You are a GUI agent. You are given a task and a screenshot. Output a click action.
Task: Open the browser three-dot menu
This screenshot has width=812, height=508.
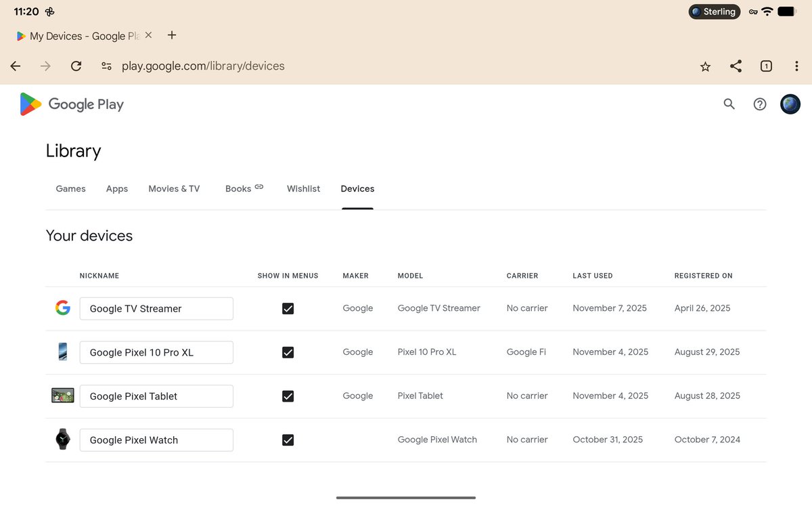click(x=796, y=66)
